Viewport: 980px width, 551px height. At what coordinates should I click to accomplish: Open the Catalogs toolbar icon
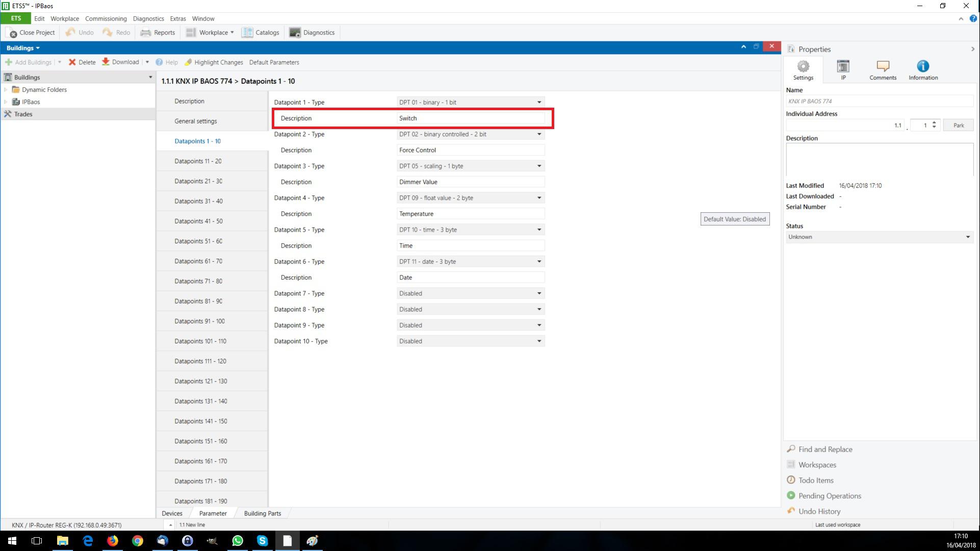pos(247,32)
